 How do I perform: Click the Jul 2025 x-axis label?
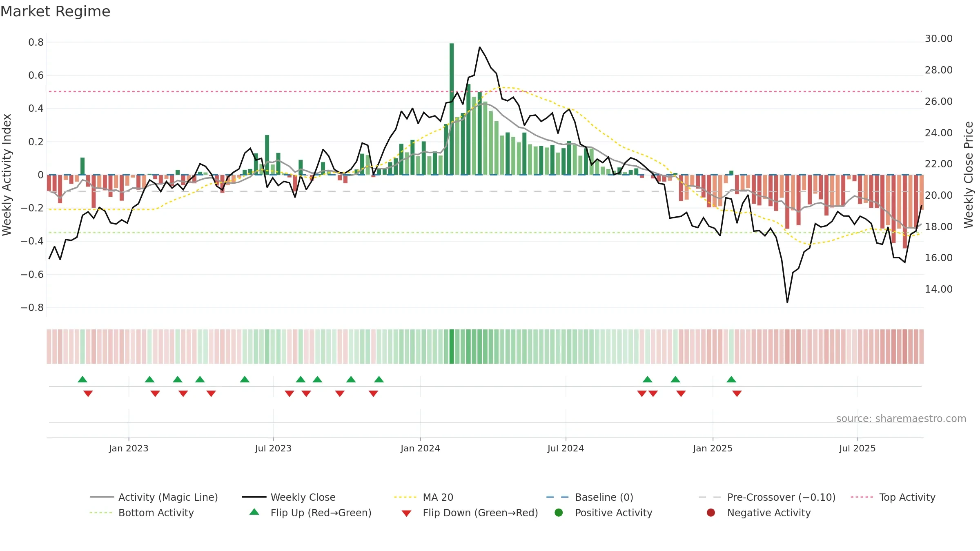[857, 448]
